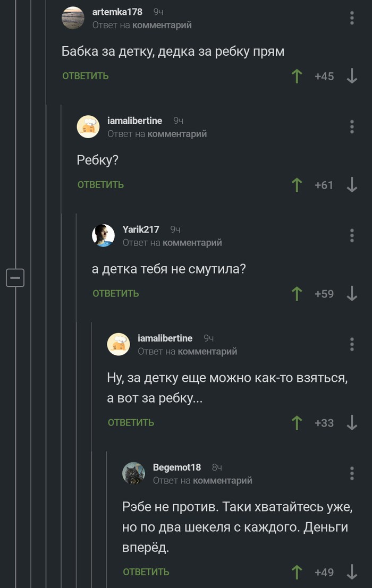Image resolution: width=372 pixels, height=588 pixels.
Task: Downvote Begemot18's comment
Action: coord(352,572)
